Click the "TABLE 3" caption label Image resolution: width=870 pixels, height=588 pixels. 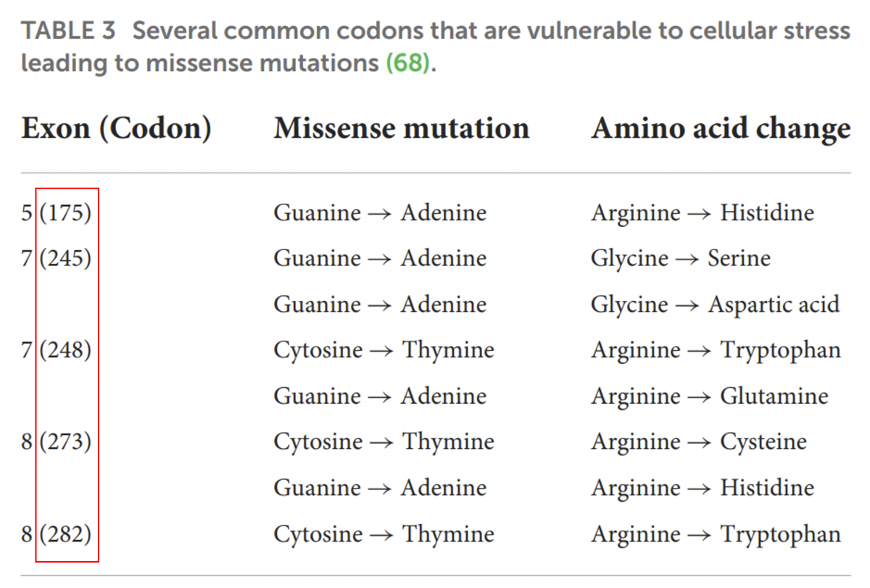70,31
